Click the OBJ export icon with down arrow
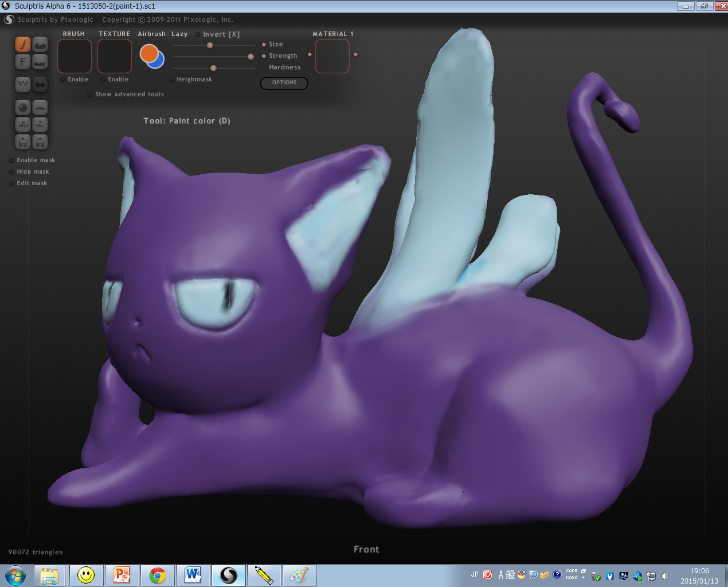Viewport: 728px width, 587px height. [x=40, y=124]
